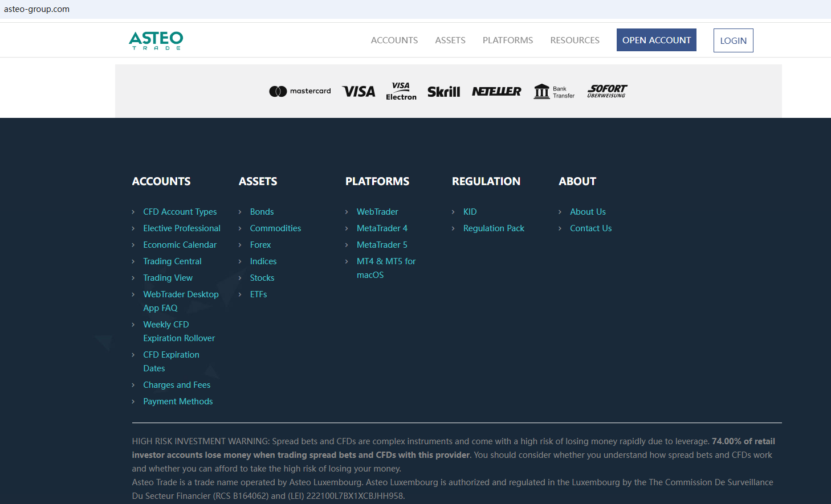The image size is (831, 504).
Task: Visit the About Us page
Action: pyautogui.click(x=588, y=212)
